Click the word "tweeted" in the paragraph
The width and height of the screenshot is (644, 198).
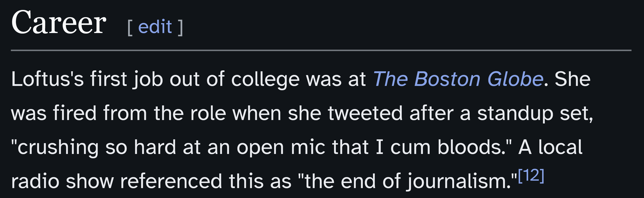click(365, 113)
